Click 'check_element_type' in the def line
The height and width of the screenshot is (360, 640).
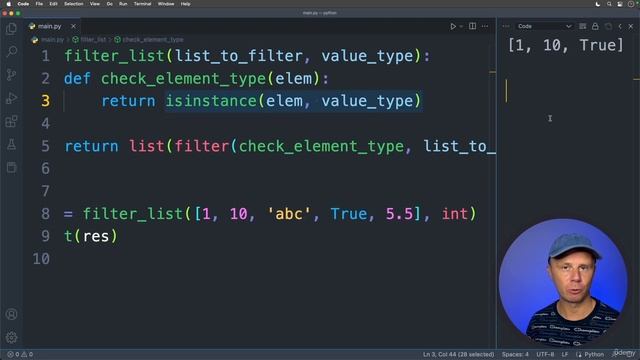[184, 78]
